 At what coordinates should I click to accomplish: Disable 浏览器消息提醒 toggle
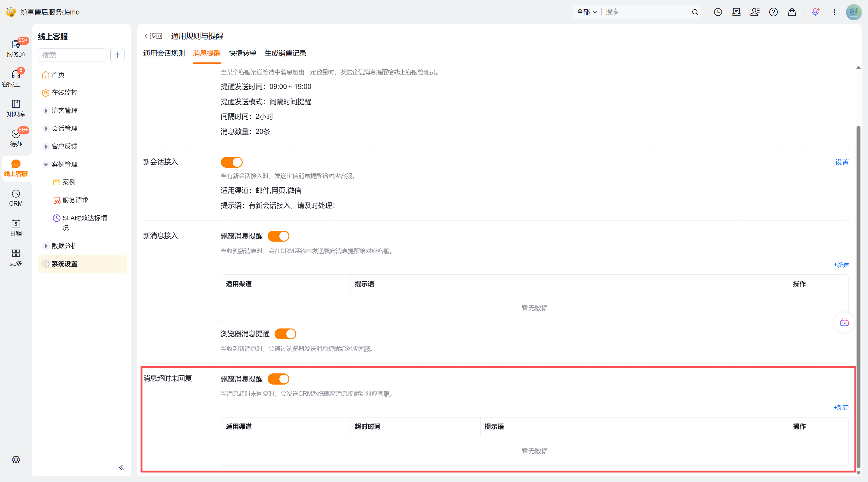285,334
